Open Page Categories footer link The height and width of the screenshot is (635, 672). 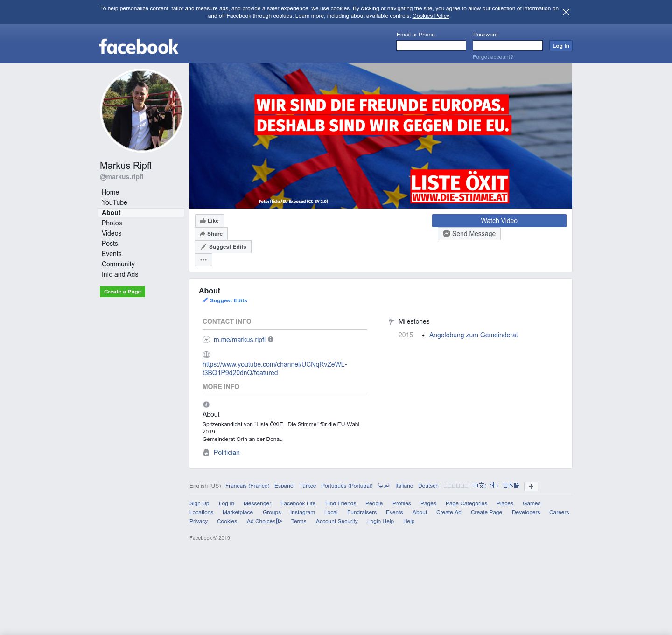point(466,503)
